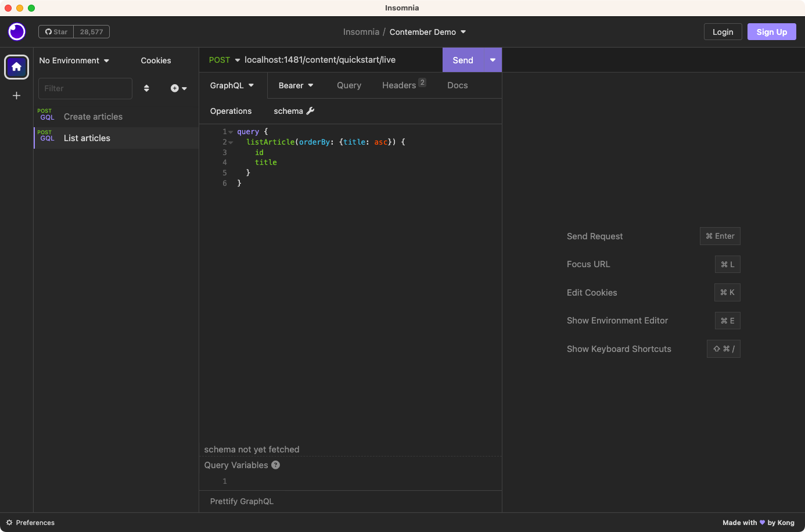Switch to the Docs tab
Viewport: 805px width, 532px height.
coord(457,85)
